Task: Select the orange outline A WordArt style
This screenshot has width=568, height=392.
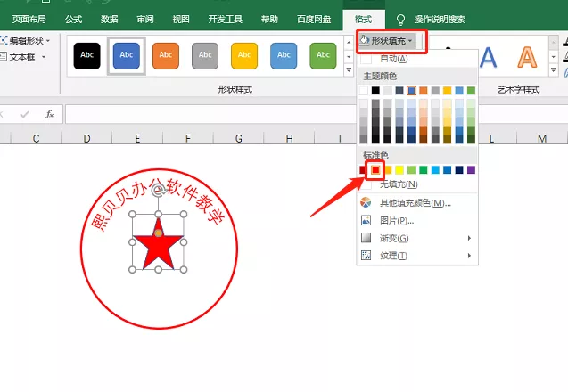Action: (527, 57)
